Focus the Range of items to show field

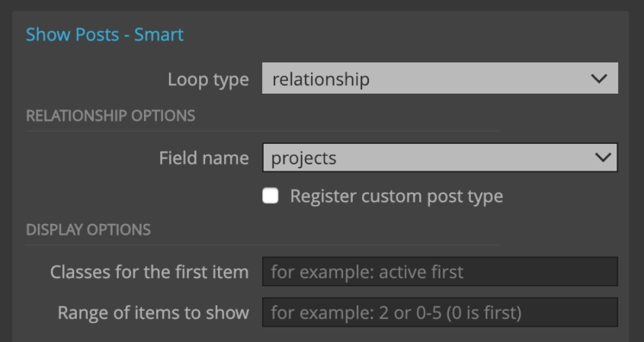click(x=440, y=312)
